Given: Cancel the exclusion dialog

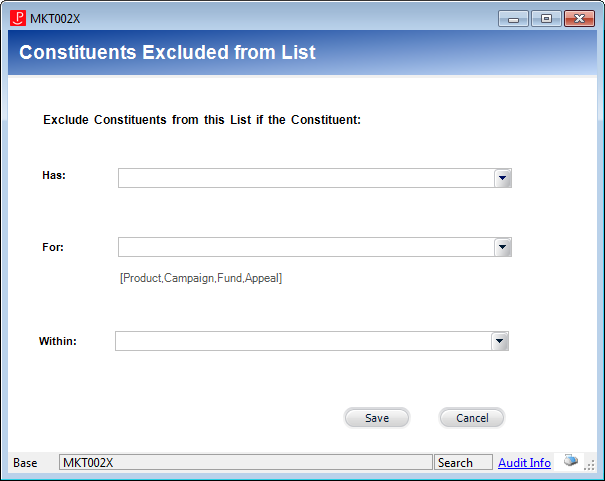Looking at the screenshot, I should (x=472, y=418).
